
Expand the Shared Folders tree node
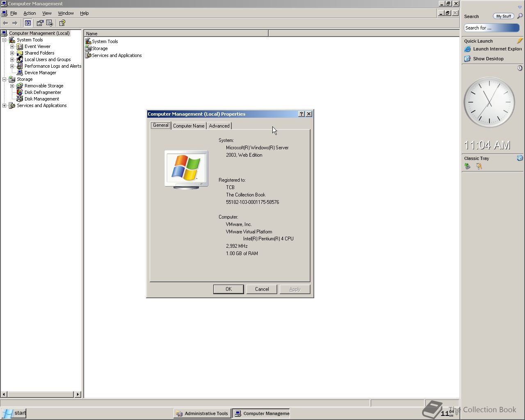(x=12, y=53)
